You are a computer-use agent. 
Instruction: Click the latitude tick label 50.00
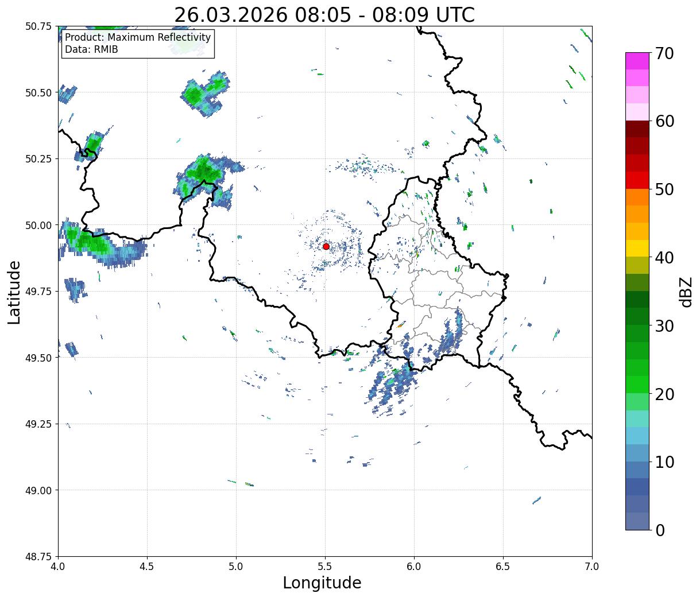[38, 225]
